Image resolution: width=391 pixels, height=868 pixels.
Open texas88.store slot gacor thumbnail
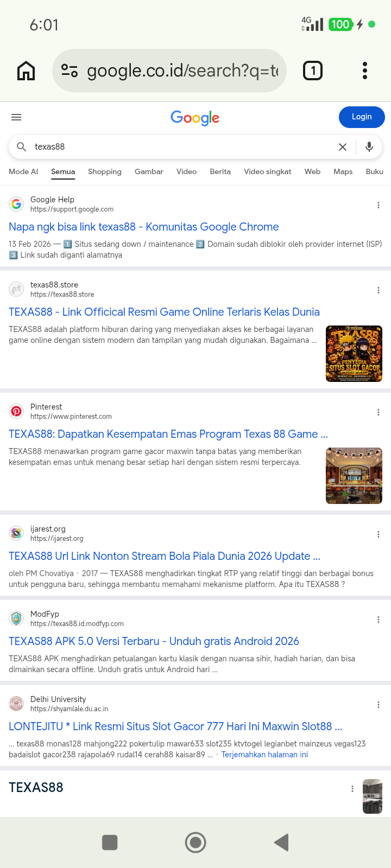pyautogui.click(x=354, y=354)
